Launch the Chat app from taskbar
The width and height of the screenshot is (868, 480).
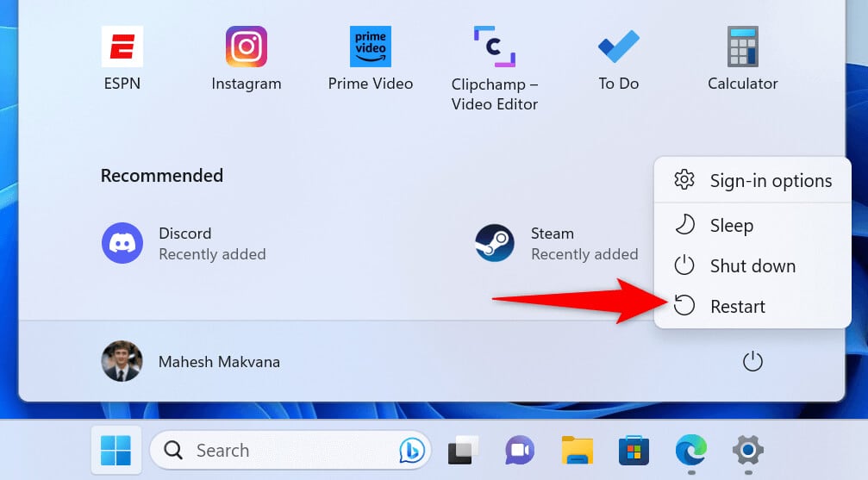click(x=519, y=450)
